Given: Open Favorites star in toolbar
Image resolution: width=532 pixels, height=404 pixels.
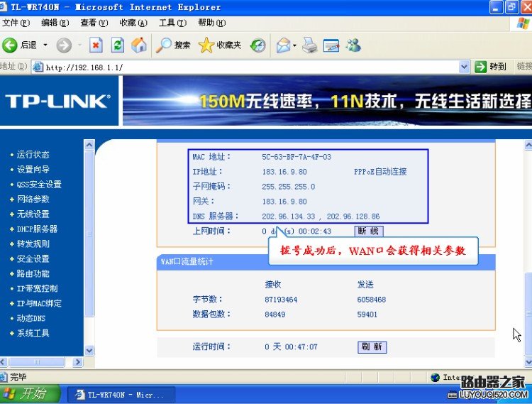Looking at the screenshot, I should coord(206,45).
